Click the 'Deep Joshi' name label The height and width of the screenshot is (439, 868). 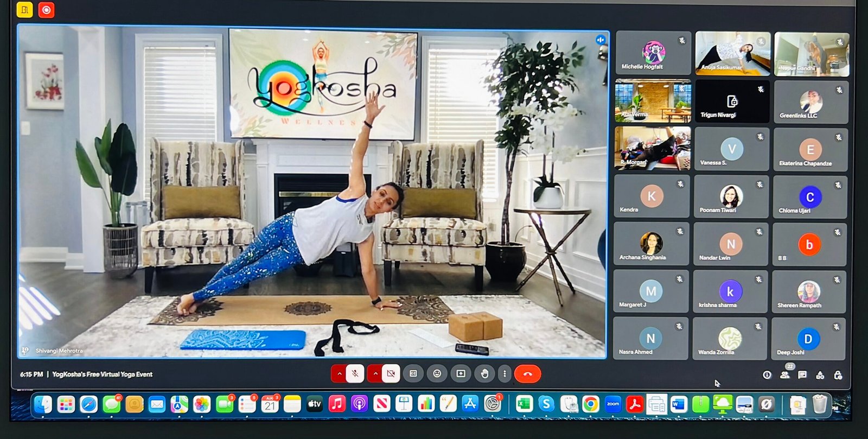(790, 352)
